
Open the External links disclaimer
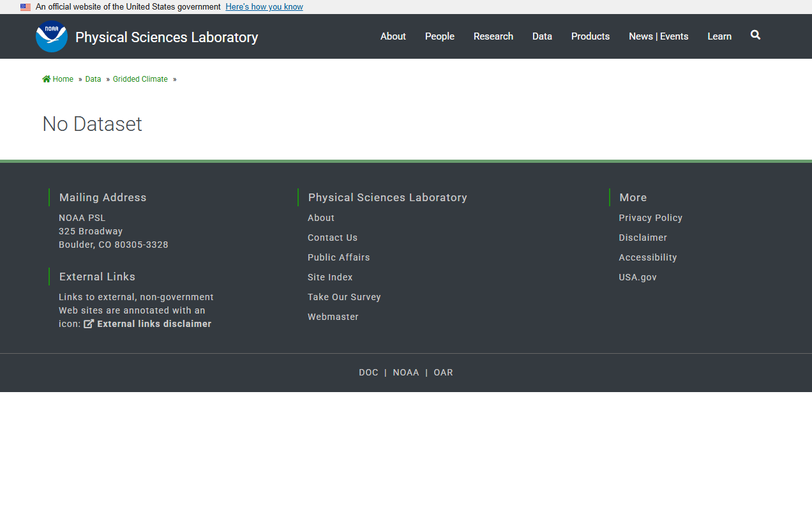[x=154, y=324]
